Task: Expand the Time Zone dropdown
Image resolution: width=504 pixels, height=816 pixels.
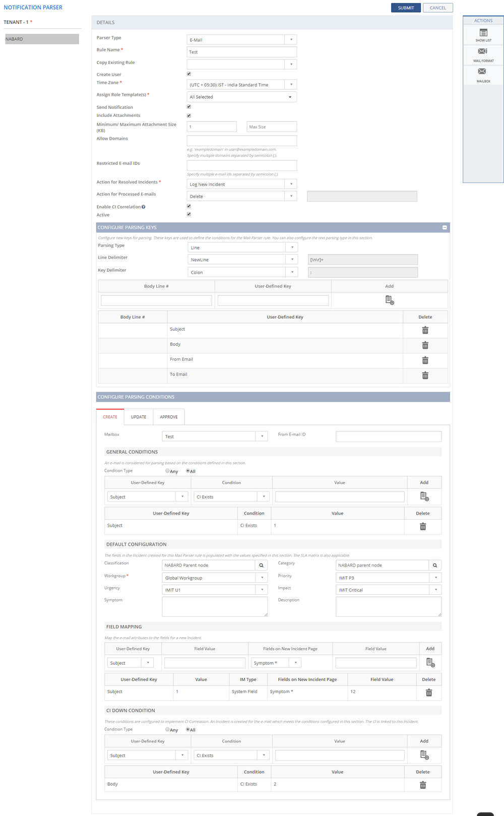Action: coord(291,85)
